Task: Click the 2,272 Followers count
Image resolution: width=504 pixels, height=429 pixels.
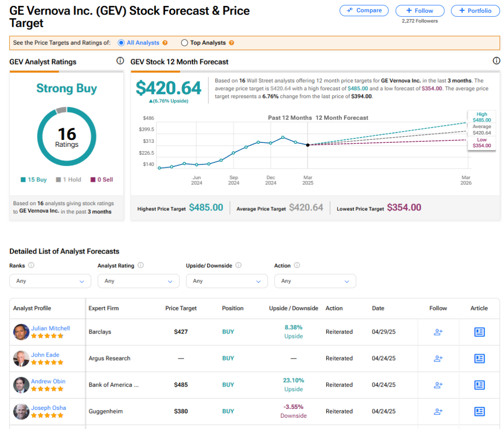Action: (420, 21)
